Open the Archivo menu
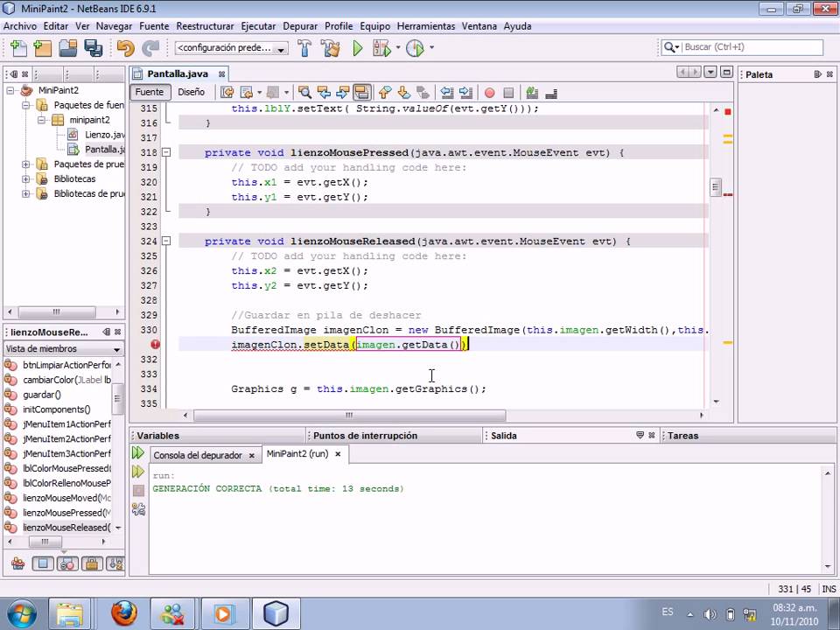The image size is (840, 630). click(x=20, y=26)
